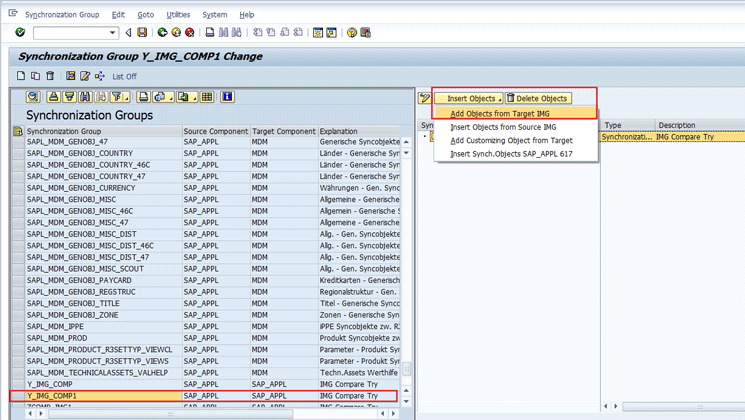The width and height of the screenshot is (745, 420).
Task: Choose Add Customizing Object from Target
Action: (511, 141)
